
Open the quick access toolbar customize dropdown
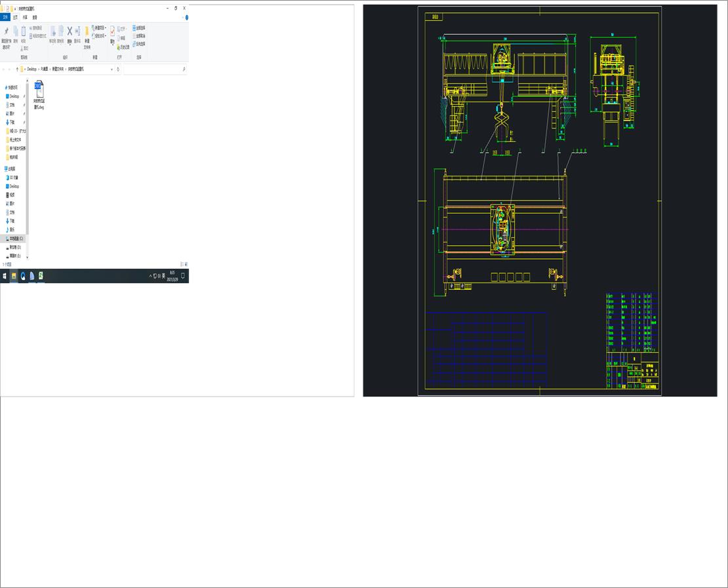pyautogui.click(x=15, y=9)
